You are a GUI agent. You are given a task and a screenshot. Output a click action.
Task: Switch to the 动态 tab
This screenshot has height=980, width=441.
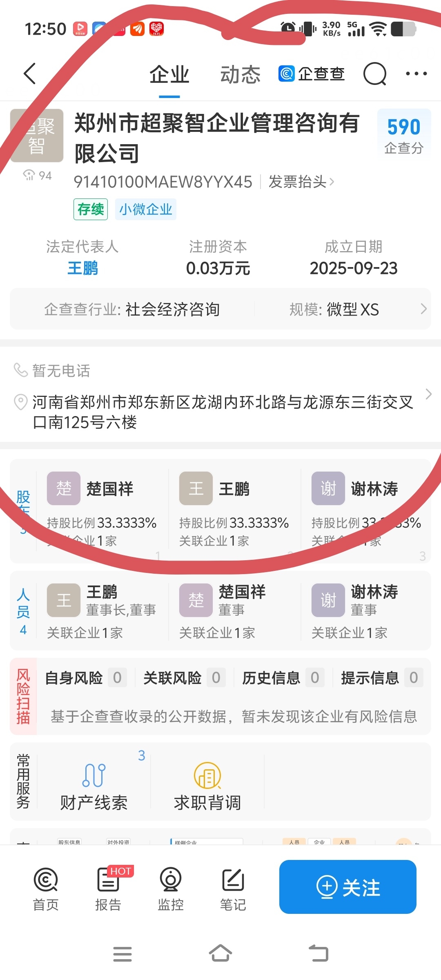tap(240, 75)
